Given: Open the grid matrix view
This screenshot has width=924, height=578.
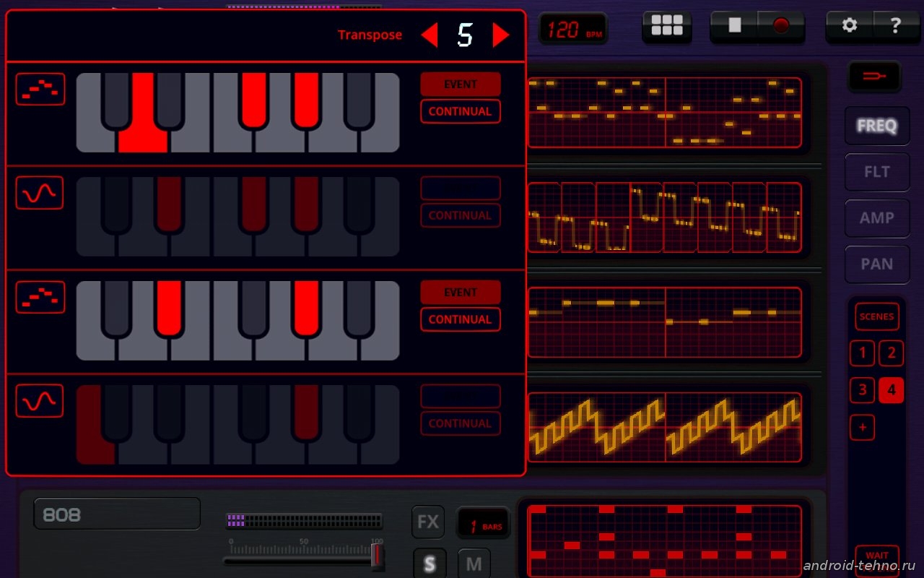Looking at the screenshot, I should tap(666, 26).
